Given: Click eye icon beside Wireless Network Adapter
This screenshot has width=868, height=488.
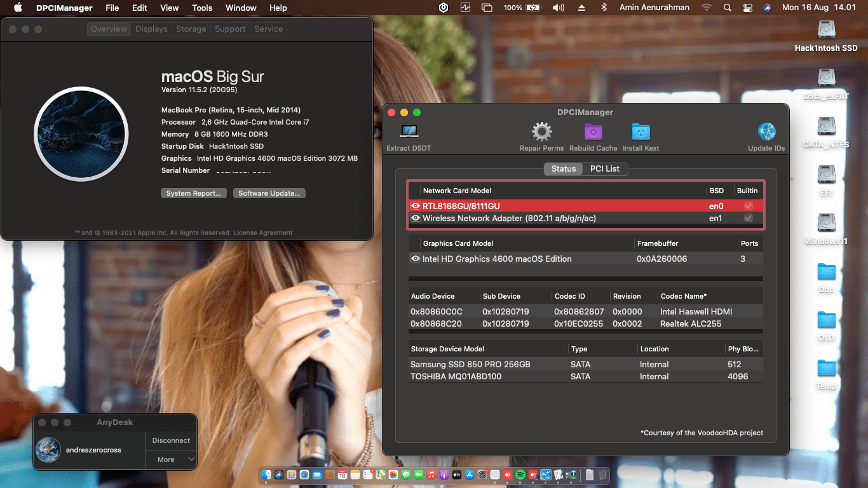Looking at the screenshot, I should [416, 218].
